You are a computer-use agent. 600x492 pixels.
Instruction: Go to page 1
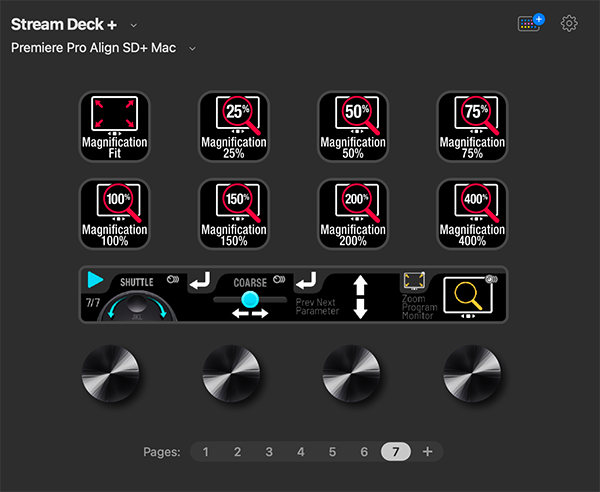pyautogui.click(x=205, y=452)
